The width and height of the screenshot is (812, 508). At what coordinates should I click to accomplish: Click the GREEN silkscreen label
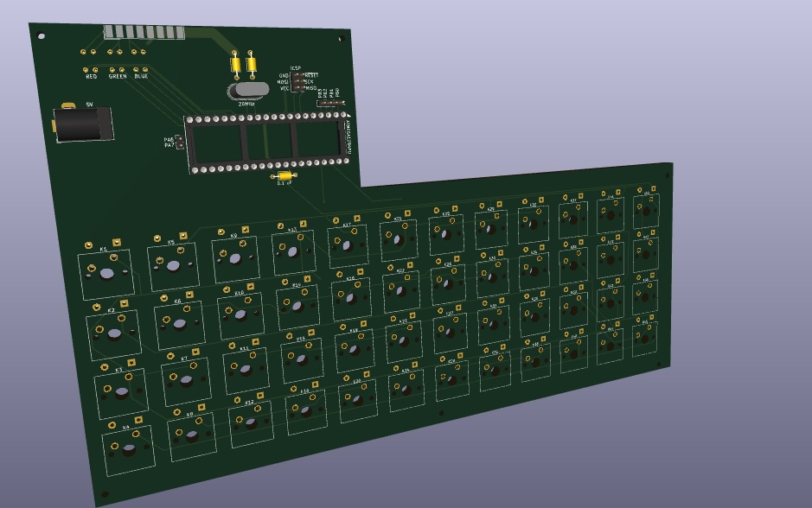pos(118,76)
